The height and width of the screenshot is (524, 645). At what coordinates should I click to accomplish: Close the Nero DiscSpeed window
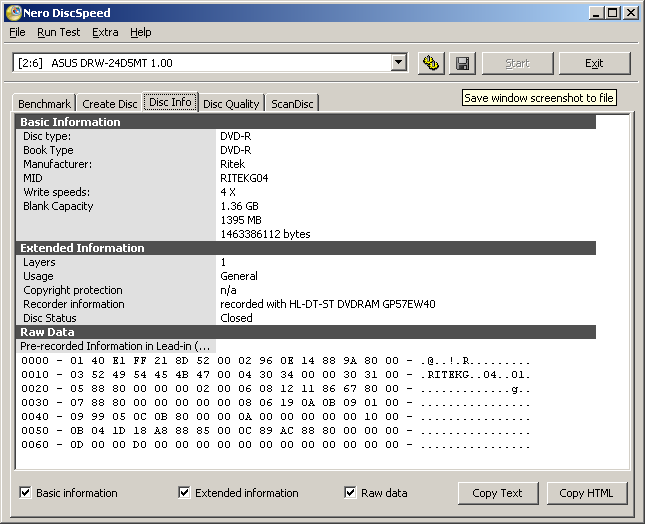click(630, 13)
